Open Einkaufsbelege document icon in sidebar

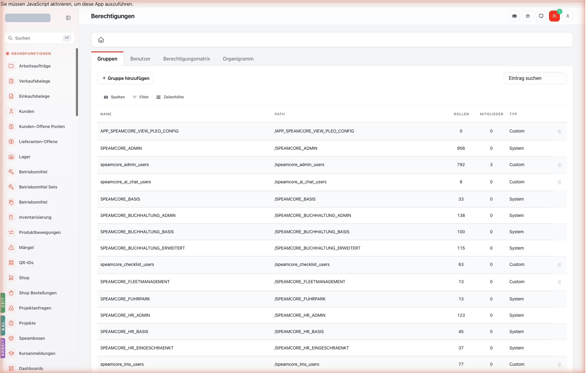pos(11,96)
